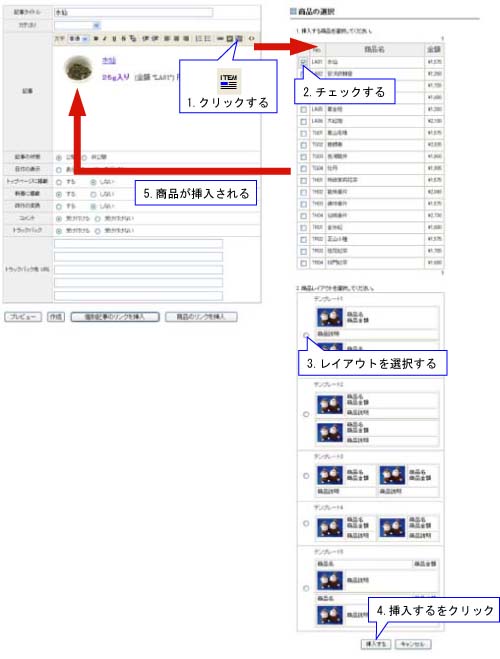Viewport: 500px width, 659px height.
Task: Check the checkbox for product row LA06
Action: click(x=303, y=121)
